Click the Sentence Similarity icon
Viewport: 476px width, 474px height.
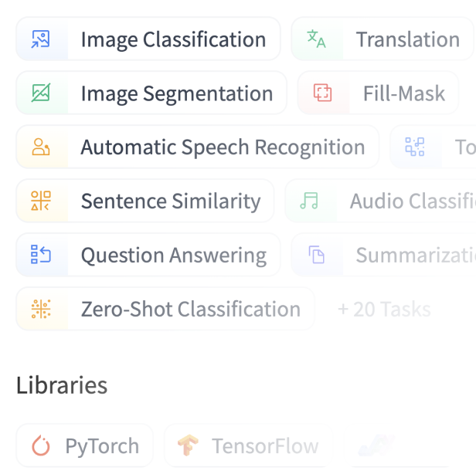coord(41,201)
